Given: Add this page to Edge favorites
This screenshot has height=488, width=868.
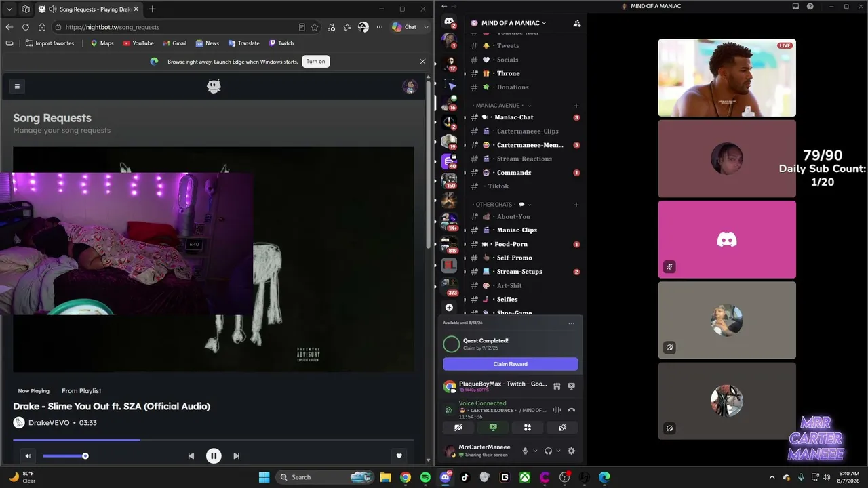Looking at the screenshot, I should (315, 27).
